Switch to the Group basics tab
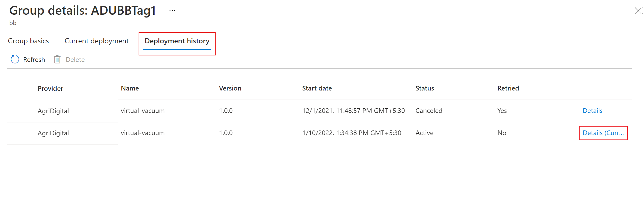The width and height of the screenshot is (644, 198). (28, 41)
